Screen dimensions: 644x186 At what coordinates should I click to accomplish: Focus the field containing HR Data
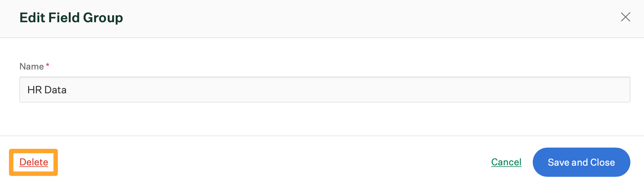tap(325, 90)
